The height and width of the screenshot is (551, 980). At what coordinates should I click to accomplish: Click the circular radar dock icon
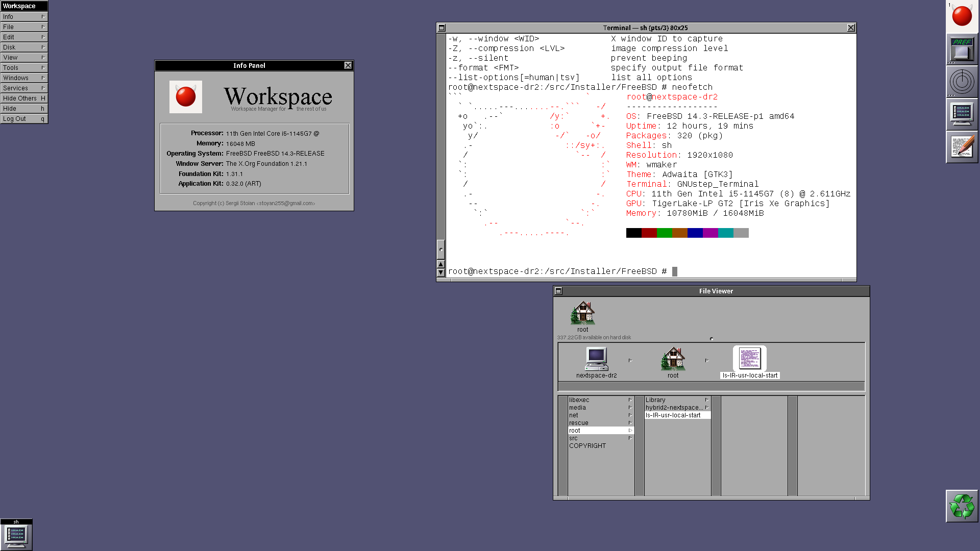tap(962, 82)
